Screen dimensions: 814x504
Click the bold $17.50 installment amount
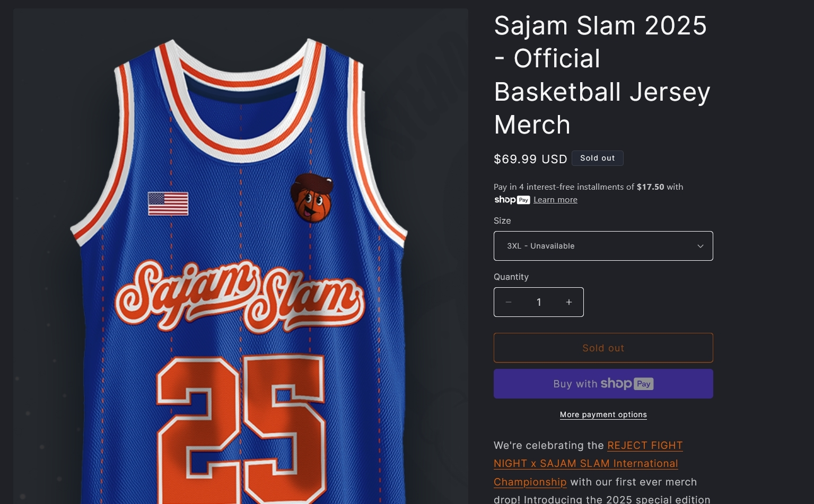(x=650, y=187)
